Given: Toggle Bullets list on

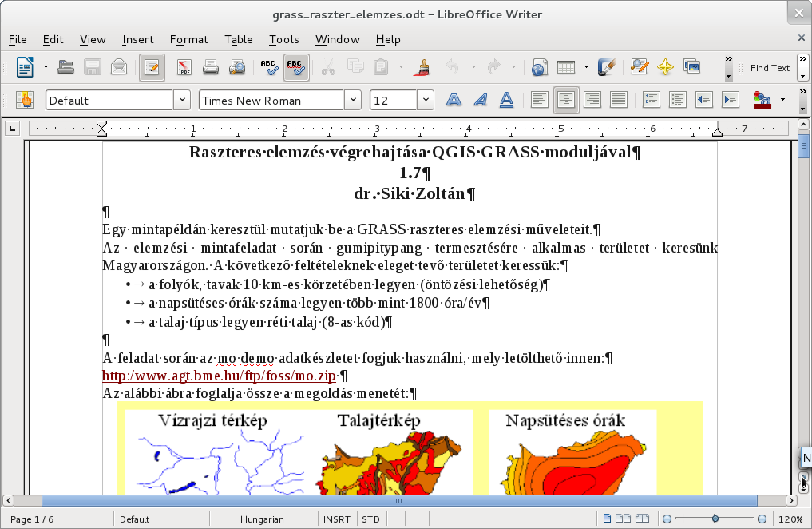Looking at the screenshot, I should point(677,99).
